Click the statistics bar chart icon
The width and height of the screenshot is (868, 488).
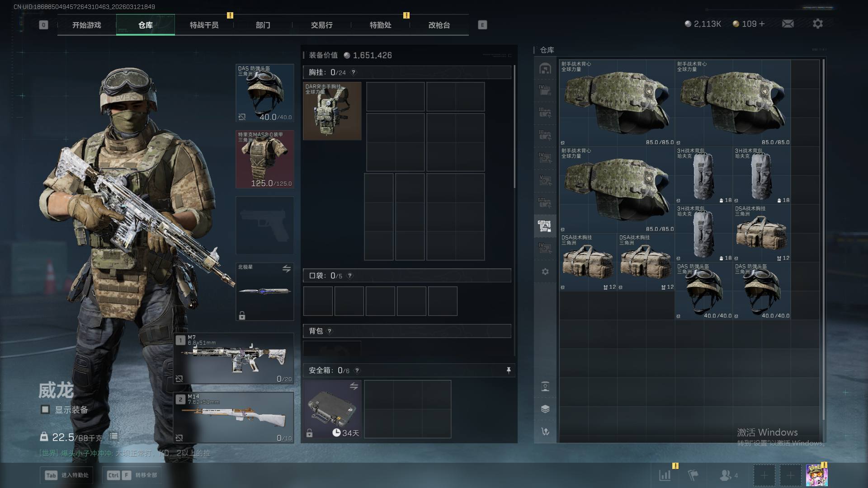tap(665, 475)
